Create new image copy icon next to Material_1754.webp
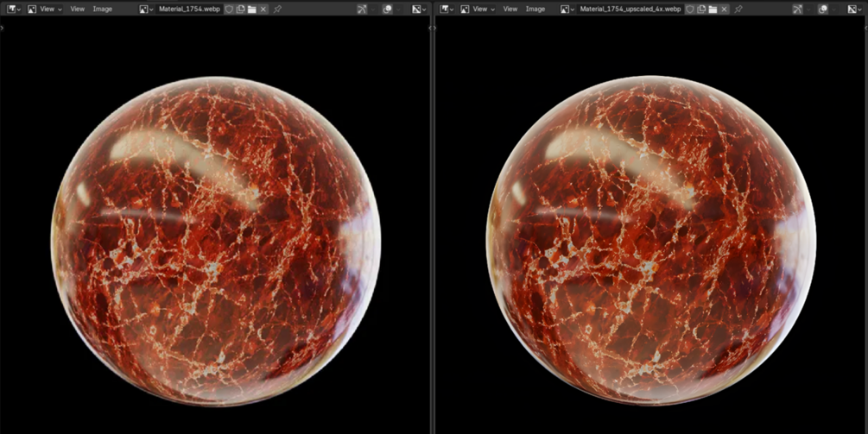The image size is (868, 434). 241,9
